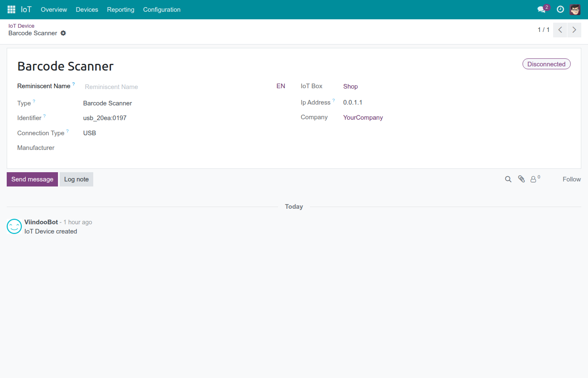Open the user avatar menu
588x378 pixels.
click(x=575, y=9)
